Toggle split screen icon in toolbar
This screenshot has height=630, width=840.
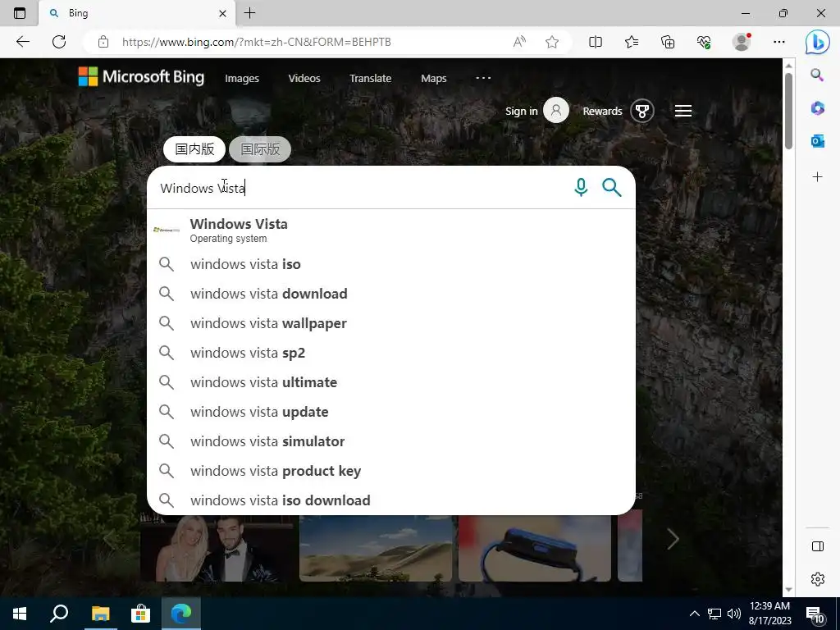(596, 42)
